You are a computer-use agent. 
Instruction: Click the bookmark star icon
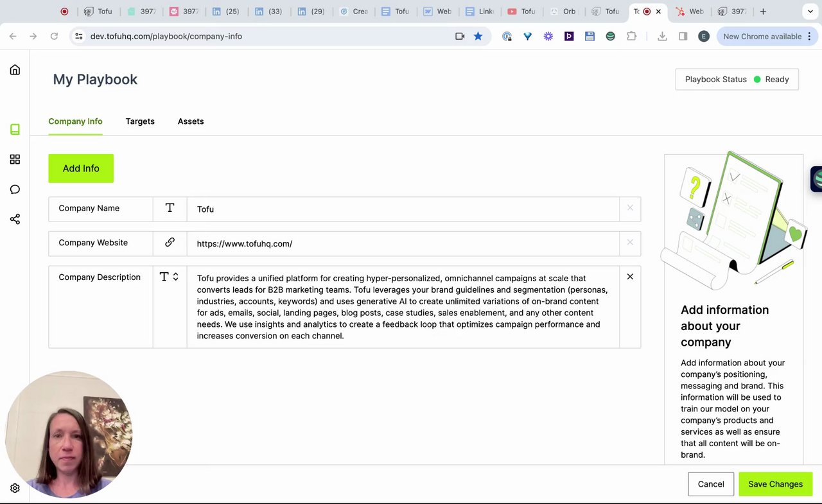478,37
